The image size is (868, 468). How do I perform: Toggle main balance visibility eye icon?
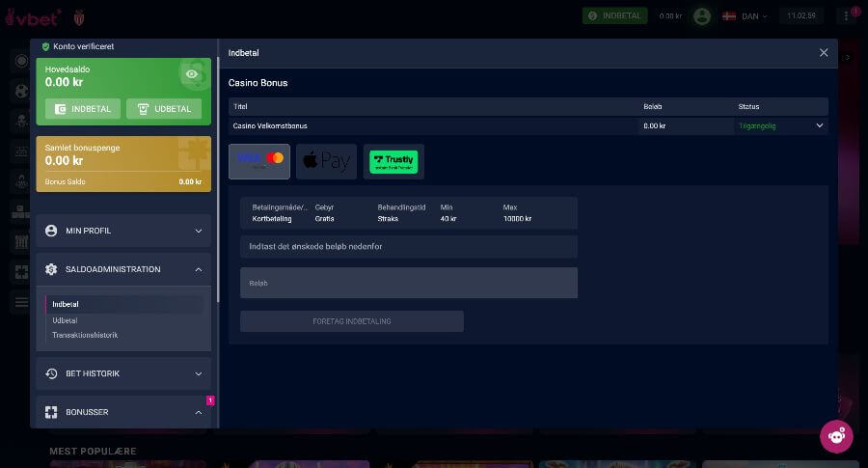tap(192, 74)
